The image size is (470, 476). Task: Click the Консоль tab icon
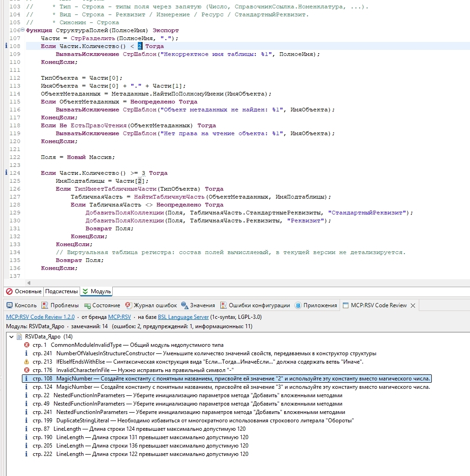pos(10,305)
